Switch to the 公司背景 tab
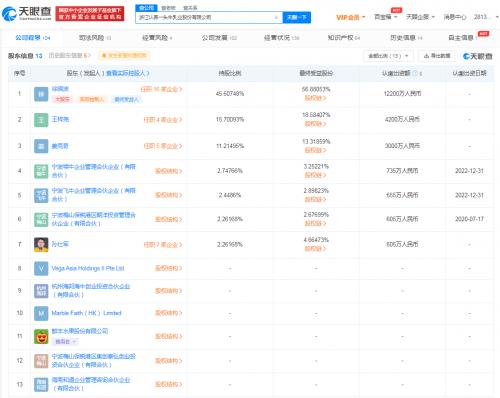 coord(32,38)
